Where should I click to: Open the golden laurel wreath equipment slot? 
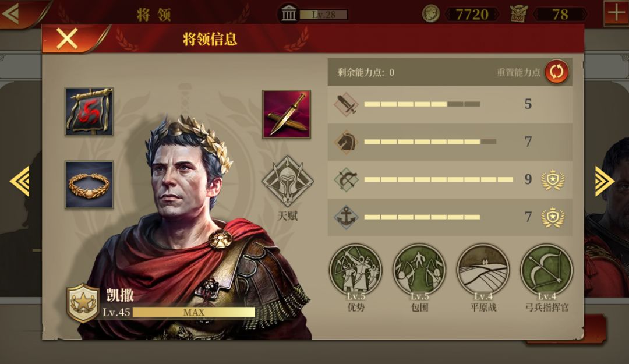pyautogui.click(x=89, y=185)
